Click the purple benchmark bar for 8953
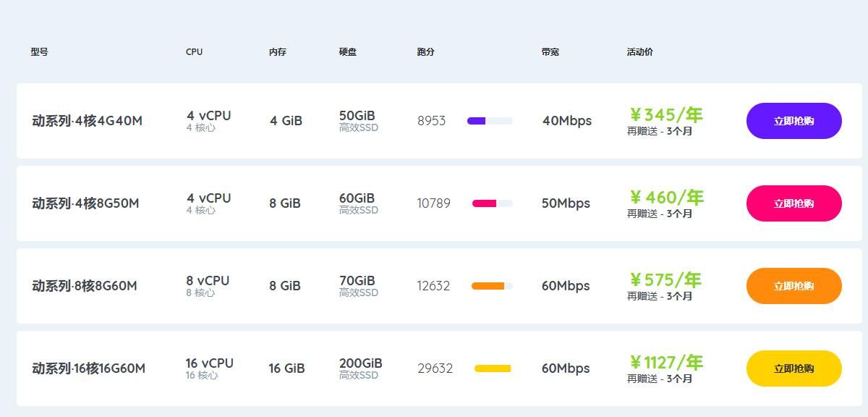Image resolution: width=868 pixels, height=417 pixels. point(490,121)
